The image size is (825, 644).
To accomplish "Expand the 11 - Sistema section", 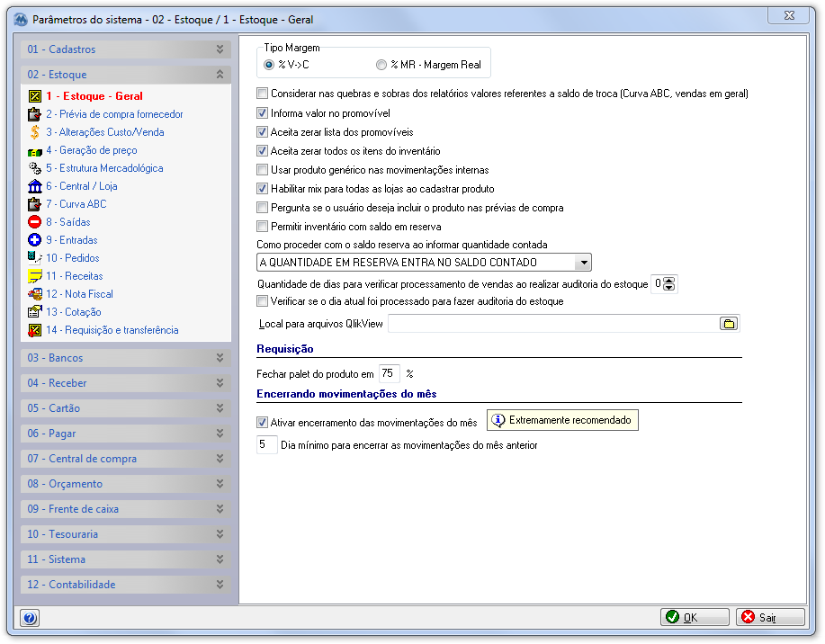I will [126, 559].
